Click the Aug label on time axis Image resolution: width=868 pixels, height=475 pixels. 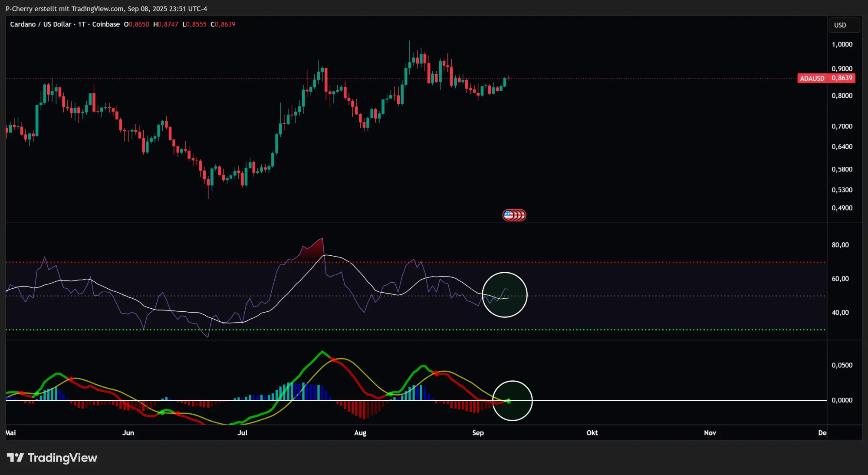tap(360, 433)
